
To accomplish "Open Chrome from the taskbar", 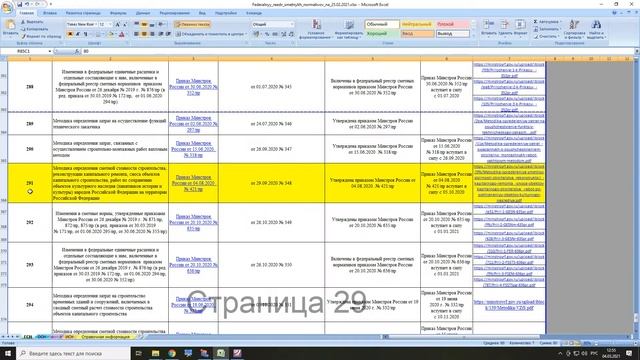I will tap(171, 353).
